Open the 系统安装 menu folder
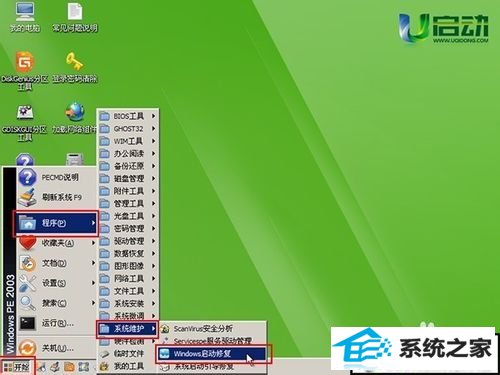This screenshot has width=500, height=375. (128, 304)
